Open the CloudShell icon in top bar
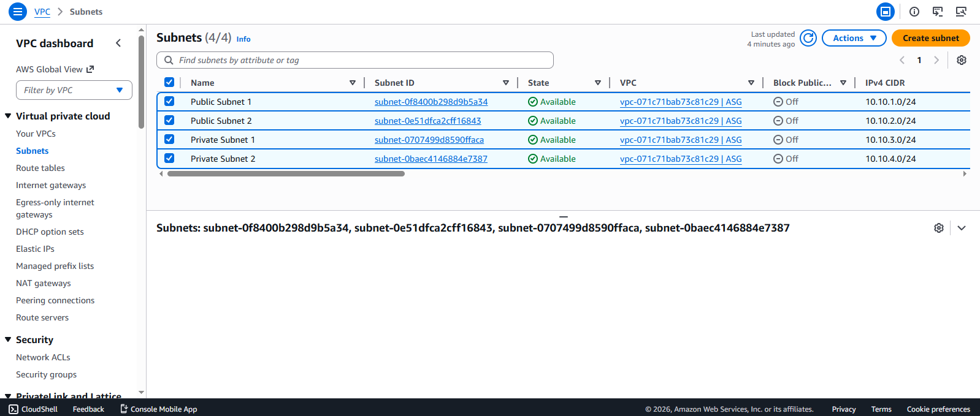Image resolution: width=980 pixels, height=416 pixels. point(938,12)
